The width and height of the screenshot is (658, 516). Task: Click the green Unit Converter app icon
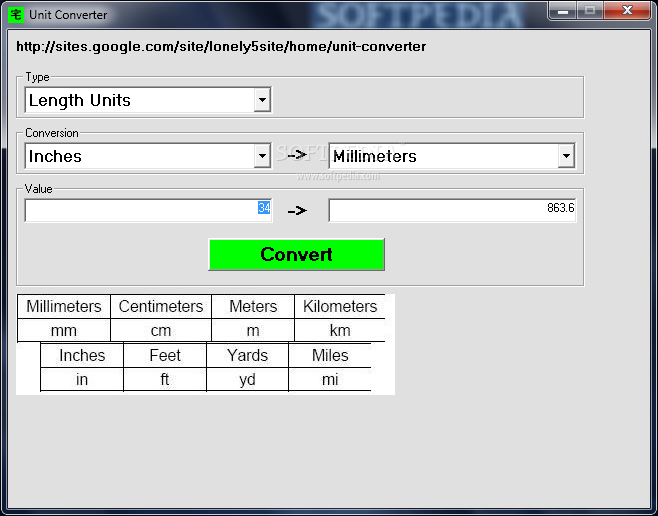[x=16, y=15]
